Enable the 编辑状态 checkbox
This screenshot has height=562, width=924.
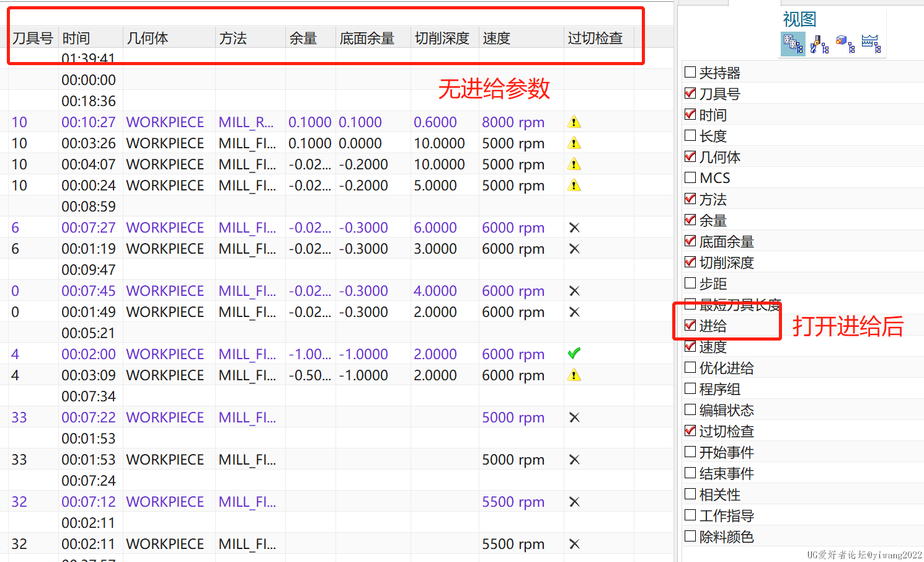coord(690,409)
